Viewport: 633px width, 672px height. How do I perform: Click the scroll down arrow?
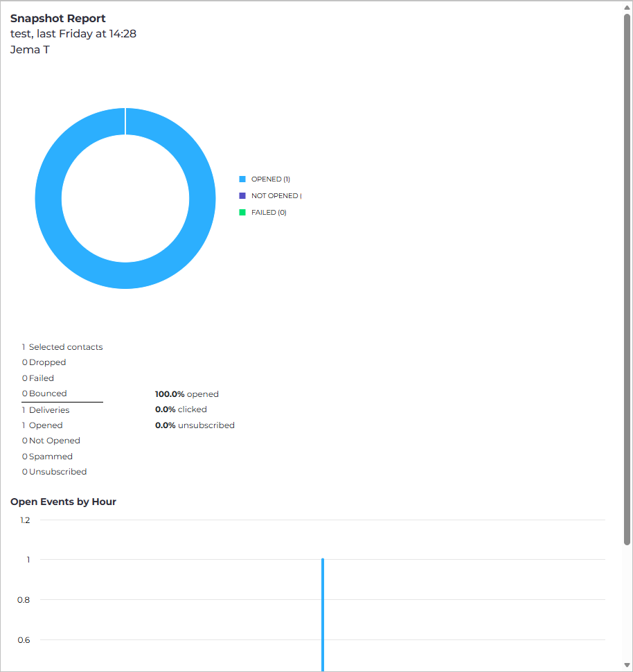click(627, 665)
